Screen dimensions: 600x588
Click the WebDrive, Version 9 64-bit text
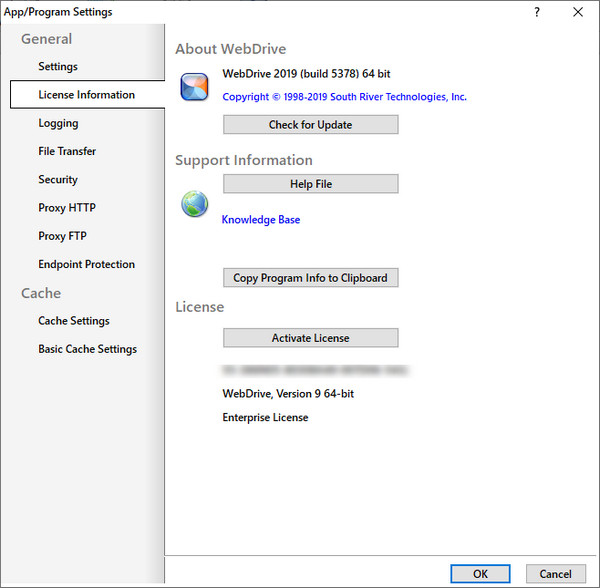pos(288,394)
